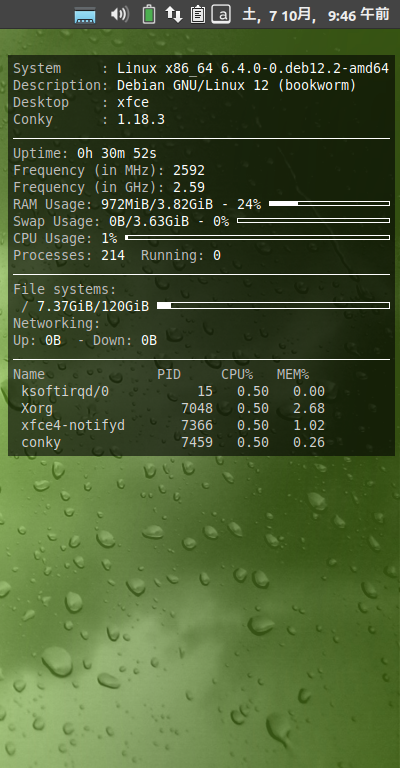
Task: Open the network up/down arrows icon
Action: coord(173,14)
